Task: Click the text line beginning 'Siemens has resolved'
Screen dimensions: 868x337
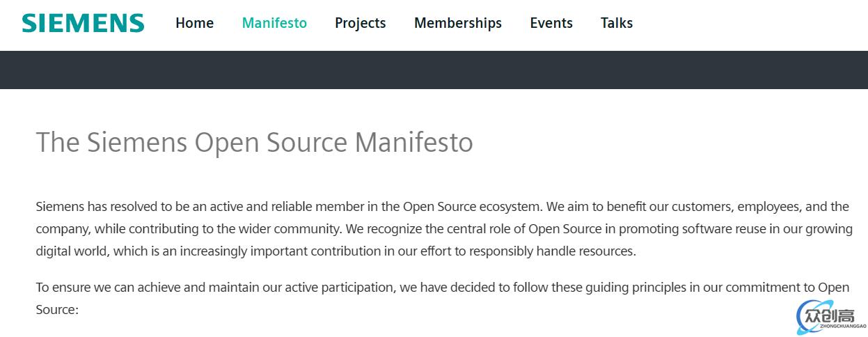Action: (443, 207)
